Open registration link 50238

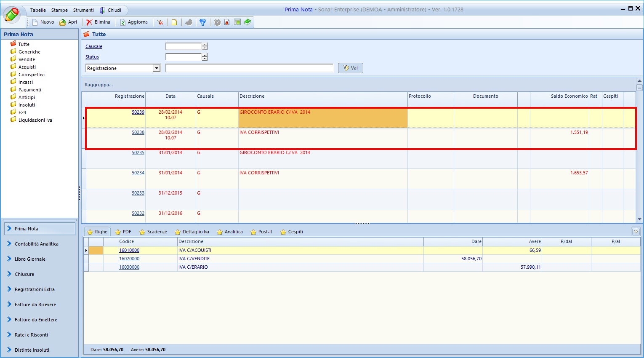pos(138,132)
